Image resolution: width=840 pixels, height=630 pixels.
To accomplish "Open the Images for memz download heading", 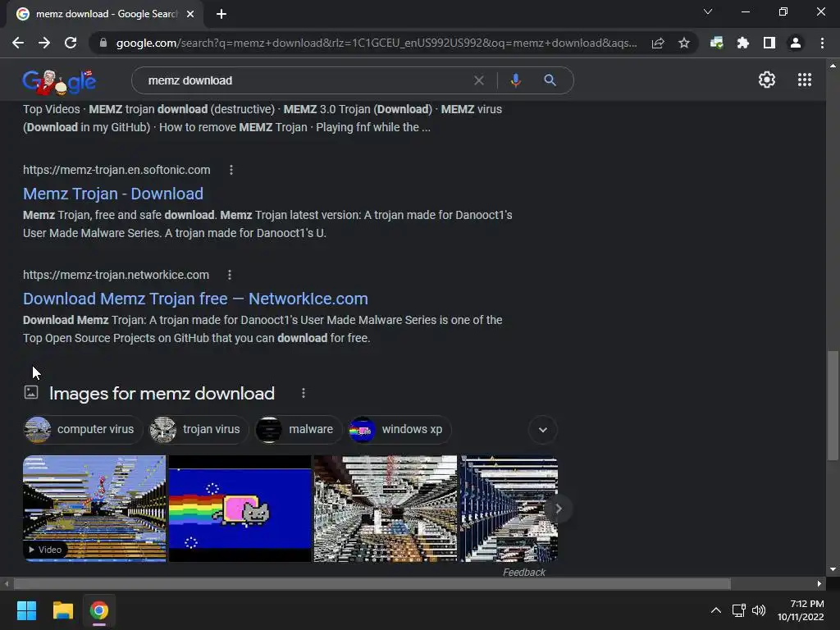I will [x=162, y=393].
